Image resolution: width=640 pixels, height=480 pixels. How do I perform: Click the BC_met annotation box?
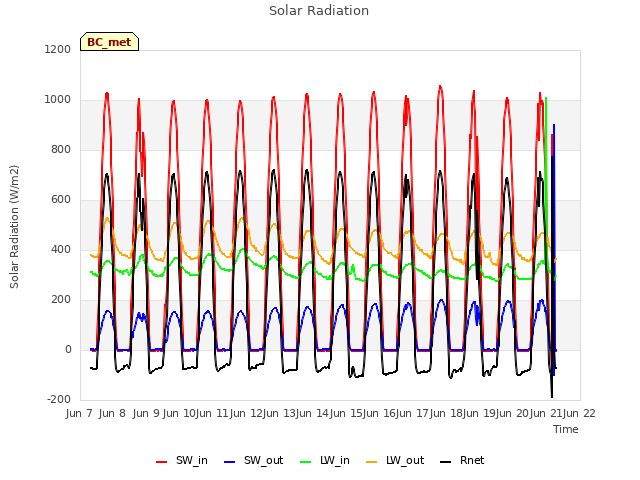(x=109, y=42)
